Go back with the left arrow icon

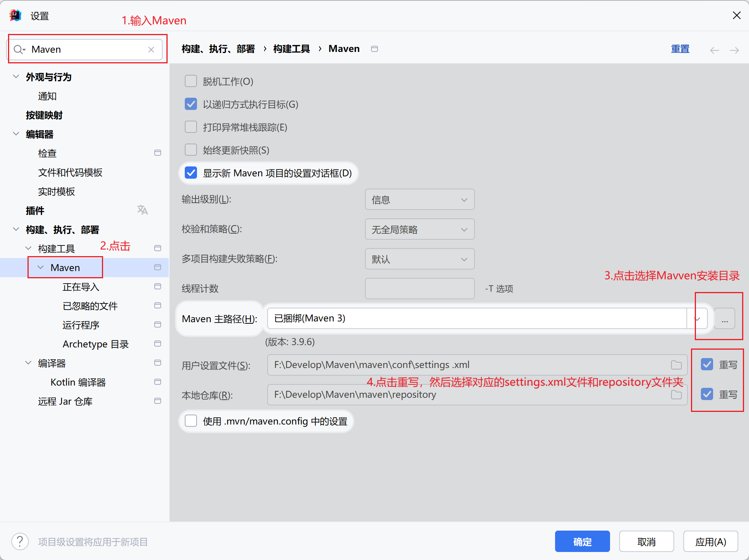tap(715, 50)
